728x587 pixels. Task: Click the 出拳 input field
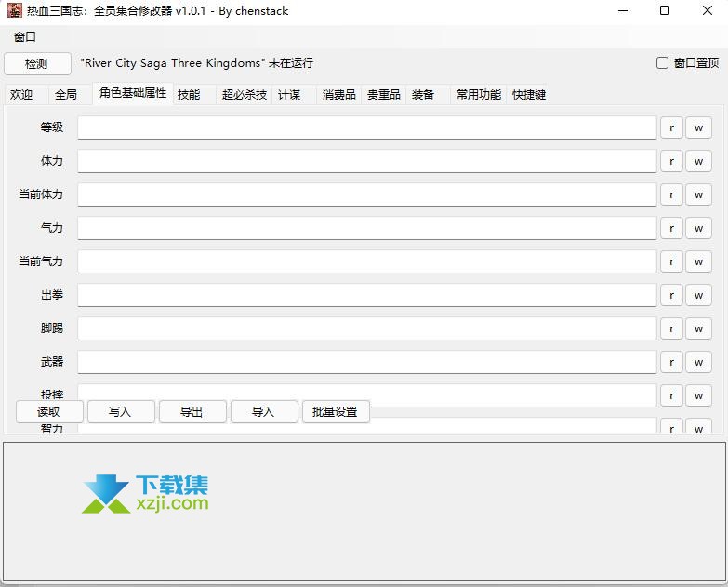tap(366, 295)
